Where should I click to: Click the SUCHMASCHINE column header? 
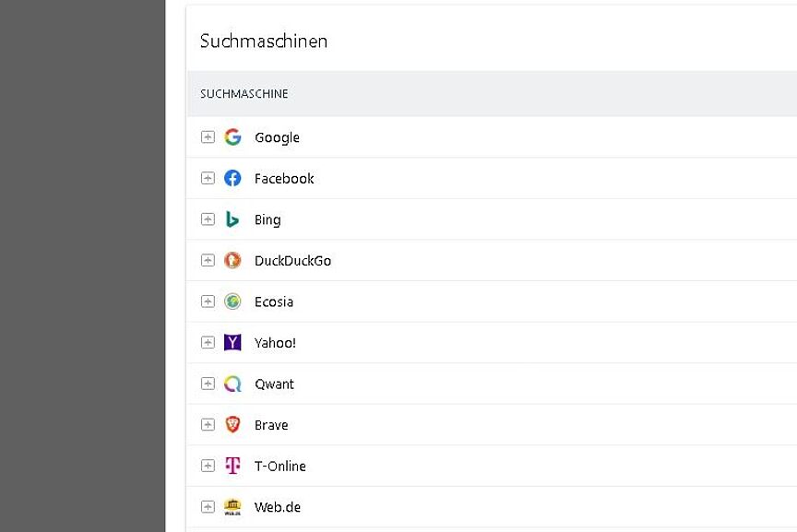coord(244,93)
